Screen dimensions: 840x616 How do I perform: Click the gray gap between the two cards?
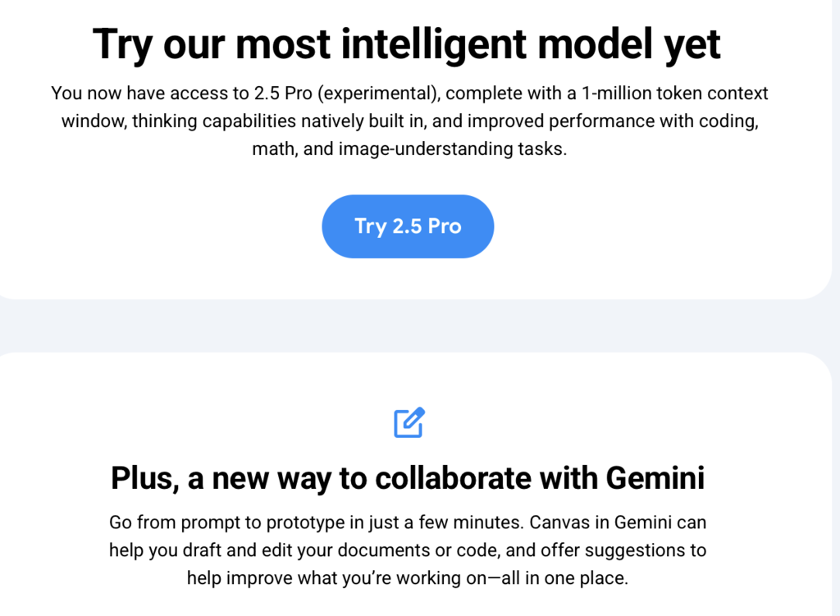click(407, 326)
